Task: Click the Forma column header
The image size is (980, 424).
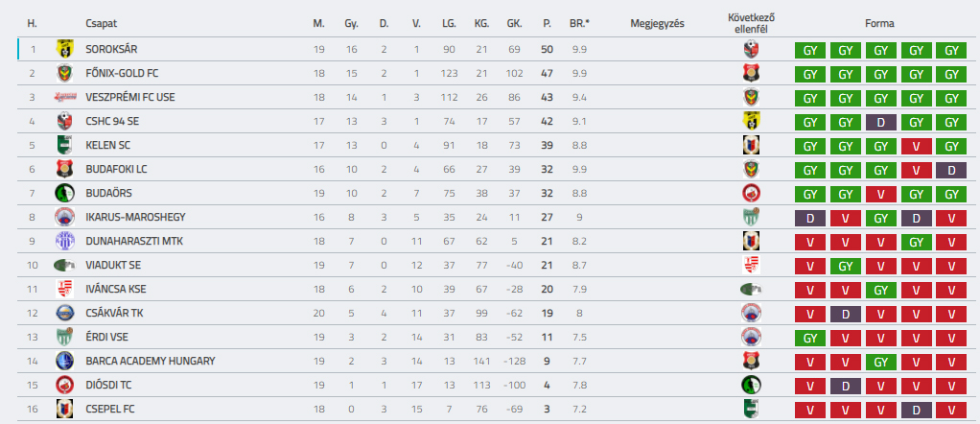Action: pyautogui.click(x=879, y=23)
